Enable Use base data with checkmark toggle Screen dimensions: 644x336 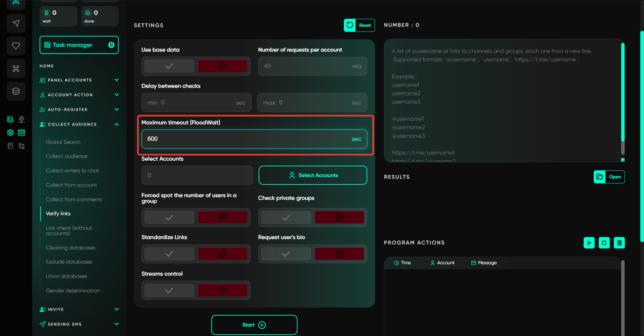(169, 66)
